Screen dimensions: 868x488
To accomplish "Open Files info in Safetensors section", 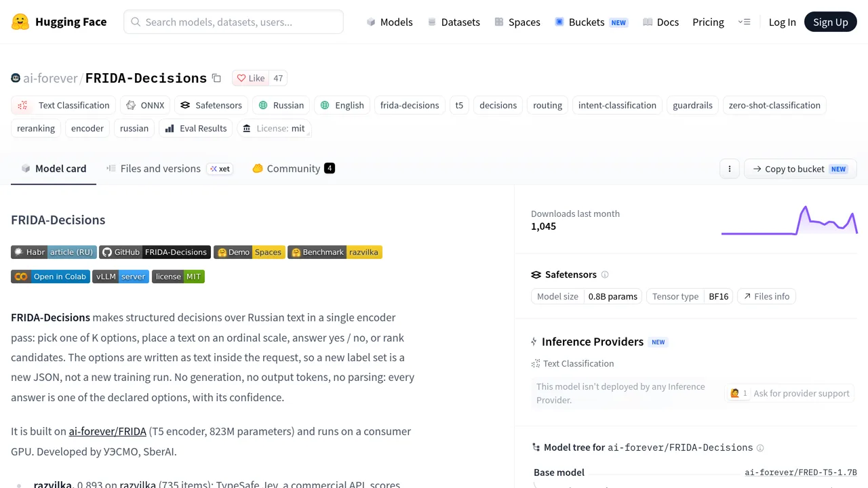I will (766, 296).
